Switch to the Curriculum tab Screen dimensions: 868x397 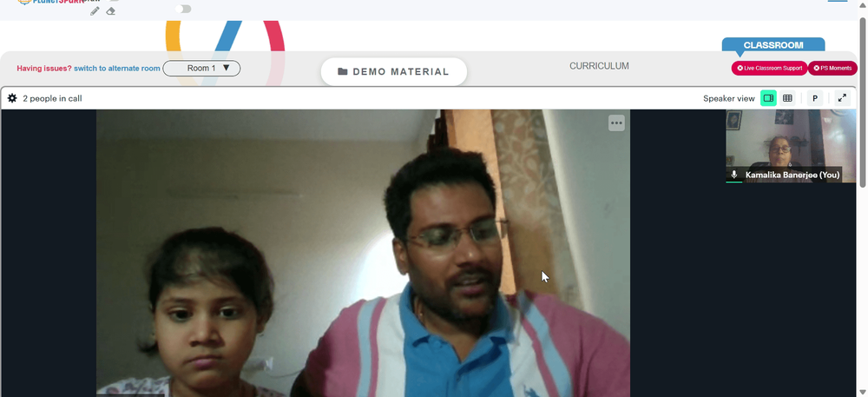tap(599, 66)
